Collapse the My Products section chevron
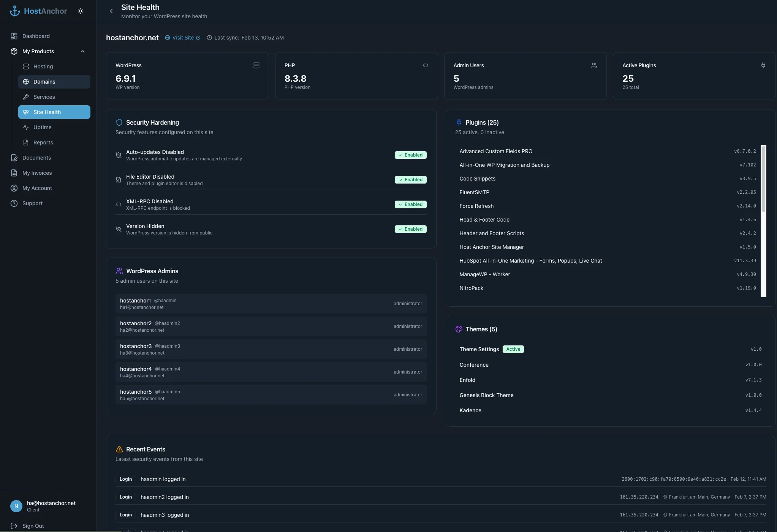 click(83, 51)
